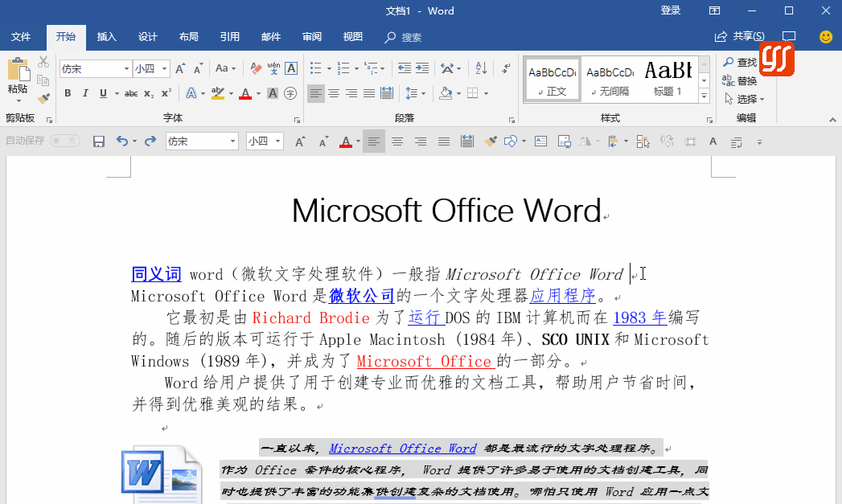Viewport: 842px width, 504px height.
Task: Increase font size in the ribbon
Action: [180, 68]
